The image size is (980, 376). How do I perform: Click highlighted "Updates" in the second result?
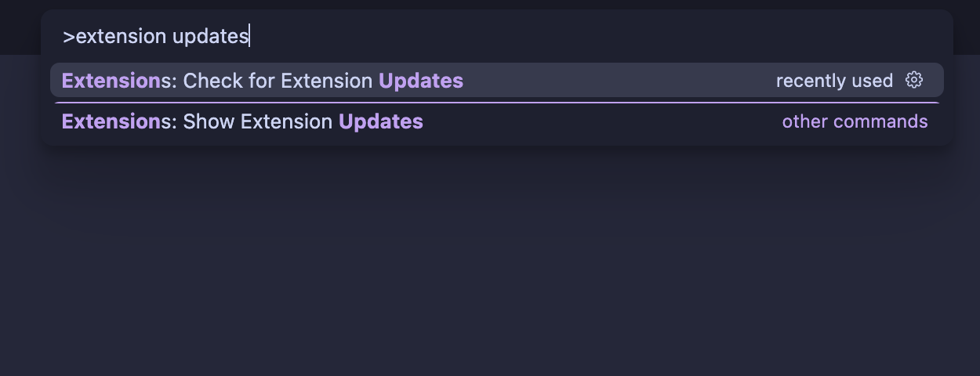tap(380, 121)
